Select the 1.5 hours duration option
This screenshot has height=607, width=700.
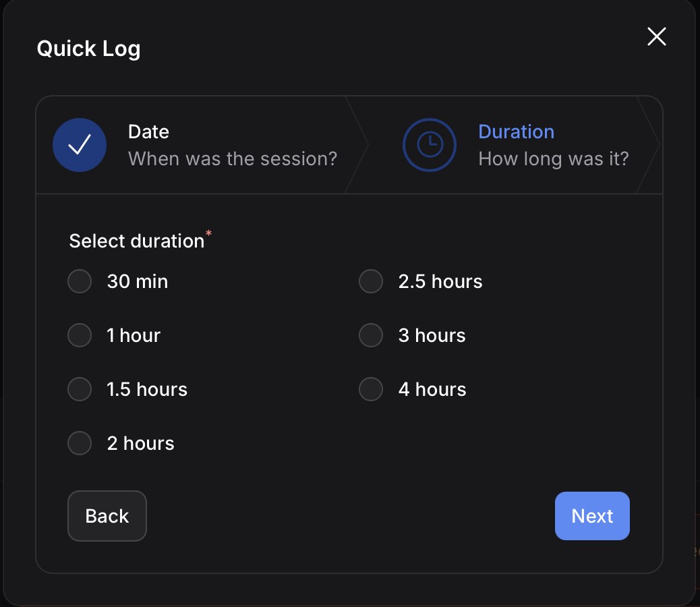tap(80, 389)
